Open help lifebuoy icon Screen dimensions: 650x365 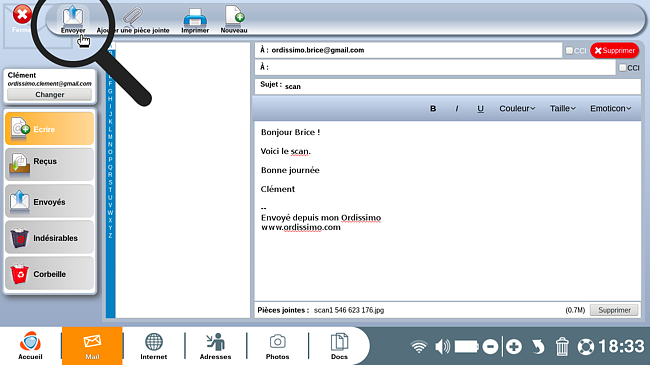[x=586, y=346]
